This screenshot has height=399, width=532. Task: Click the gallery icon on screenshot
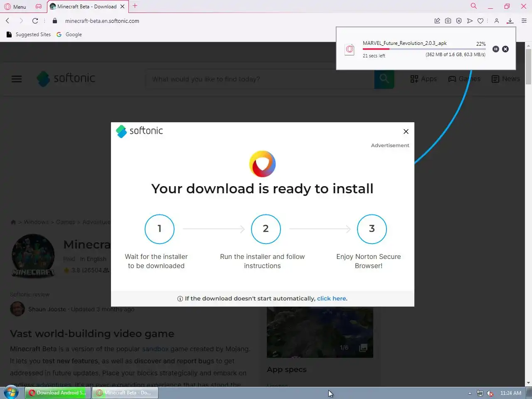[363, 348]
